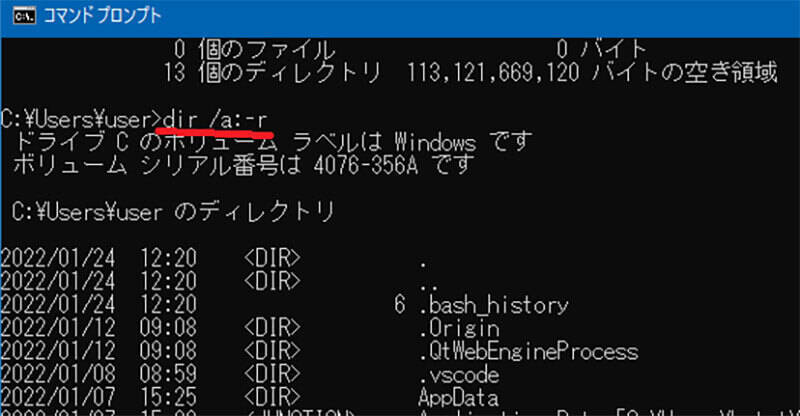Click the <DIR> marker on AppData row

[272, 397]
